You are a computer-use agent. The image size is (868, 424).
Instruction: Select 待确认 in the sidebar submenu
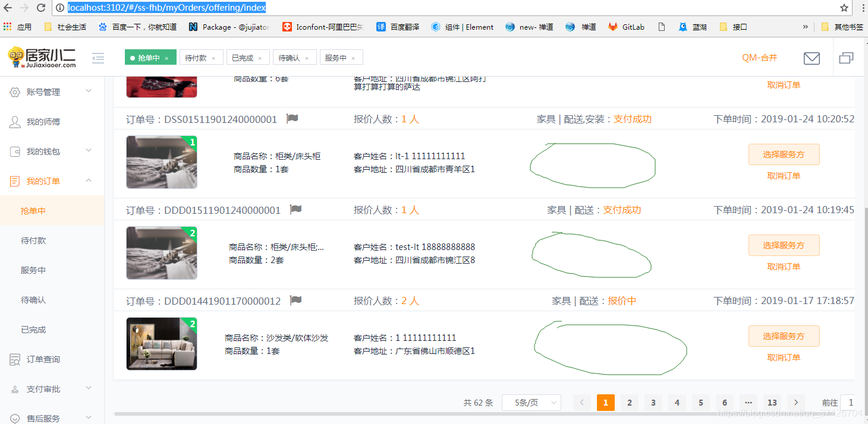(52, 300)
